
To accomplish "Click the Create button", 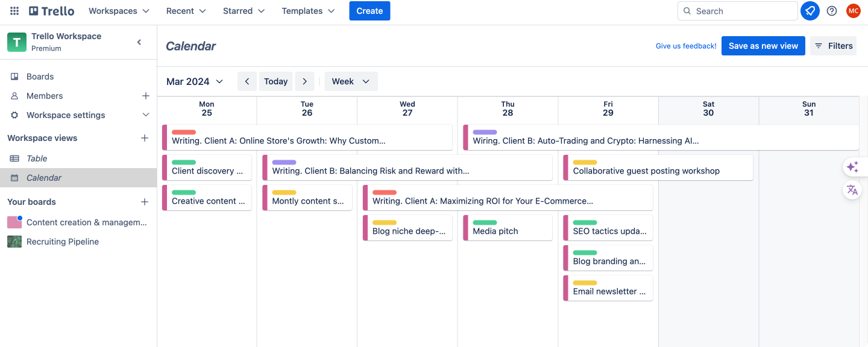I will [370, 11].
